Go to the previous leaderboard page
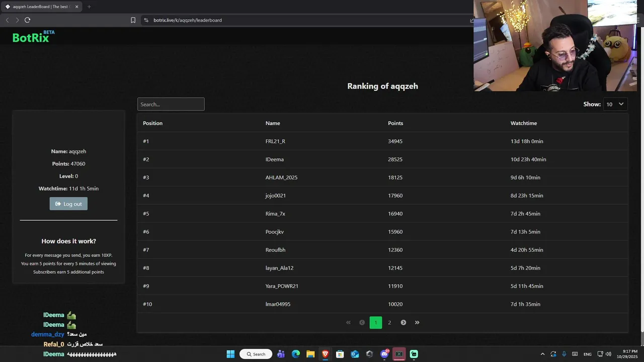The height and width of the screenshot is (362, 644). coord(362,322)
